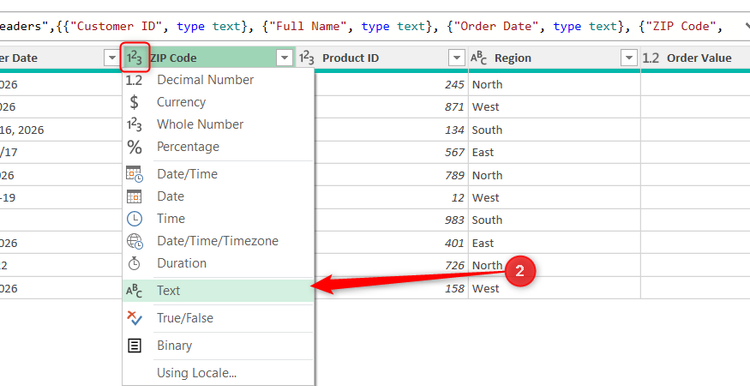The height and width of the screenshot is (386, 750).
Task: Select Region cell in row 871
Action: pos(554,107)
